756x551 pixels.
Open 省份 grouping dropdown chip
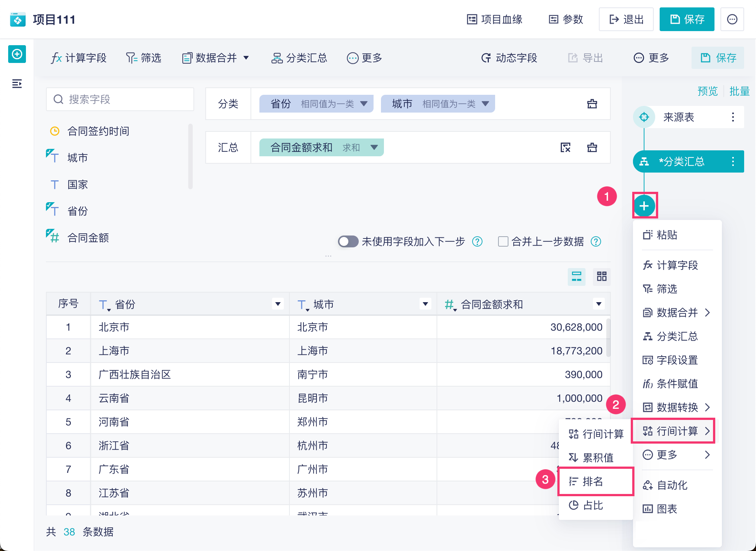(364, 104)
